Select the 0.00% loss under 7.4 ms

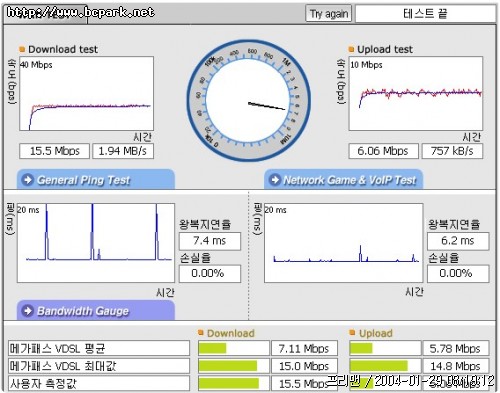(x=210, y=274)
